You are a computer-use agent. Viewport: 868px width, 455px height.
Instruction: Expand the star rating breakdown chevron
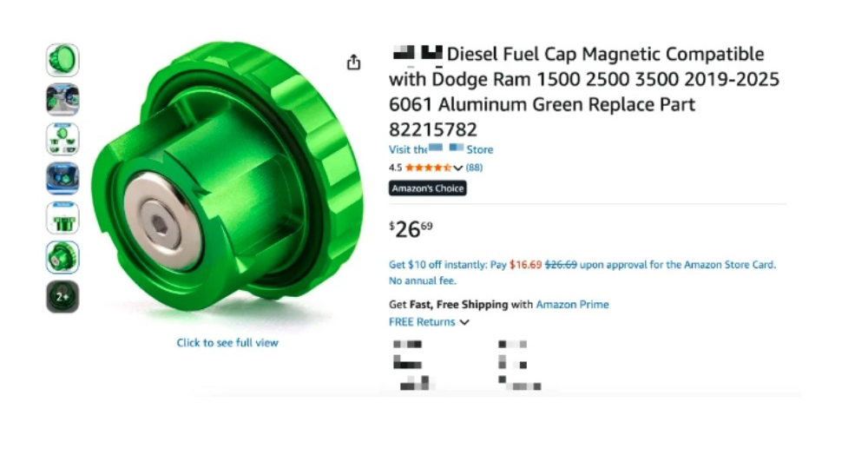pos(457,168)
